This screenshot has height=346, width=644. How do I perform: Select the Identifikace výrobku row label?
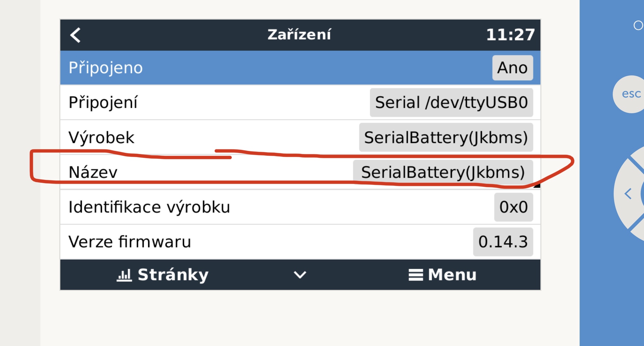point(149,207)
